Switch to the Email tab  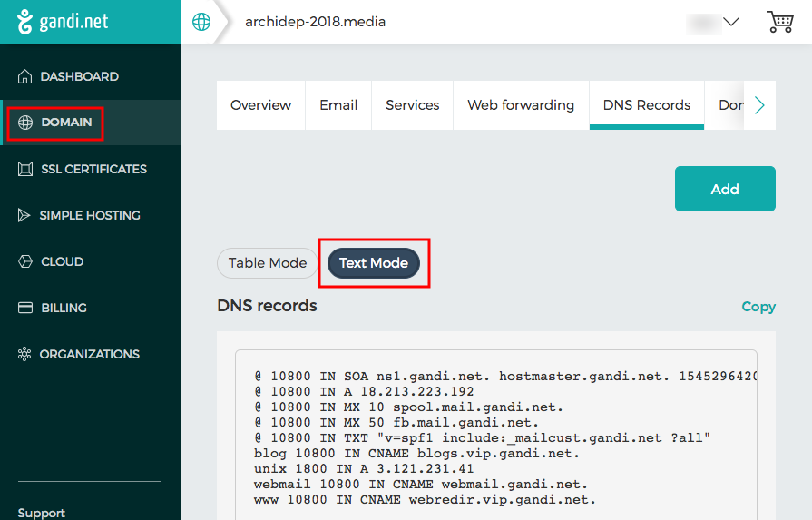(x=338, y=105)
